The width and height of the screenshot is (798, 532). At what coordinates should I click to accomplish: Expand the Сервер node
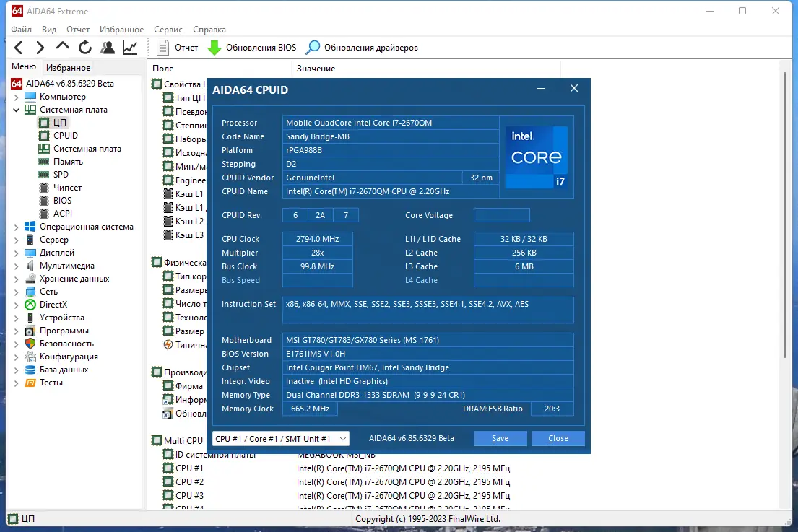17,240
